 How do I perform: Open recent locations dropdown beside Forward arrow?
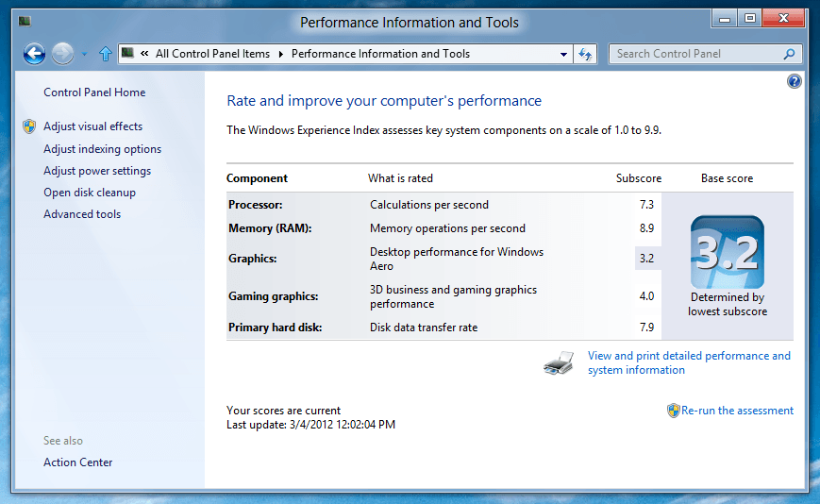(x=85, y=54)
